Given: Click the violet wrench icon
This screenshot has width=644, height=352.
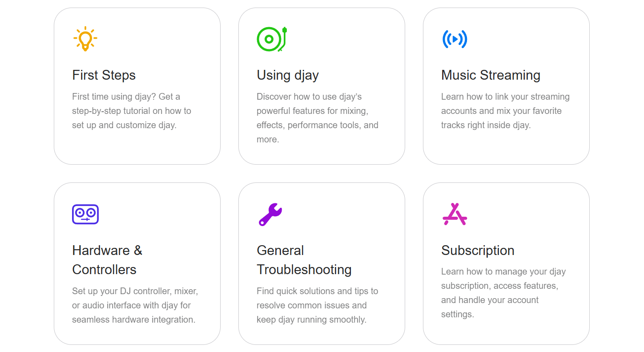Looking at the screenshot, I should [270, 214].
